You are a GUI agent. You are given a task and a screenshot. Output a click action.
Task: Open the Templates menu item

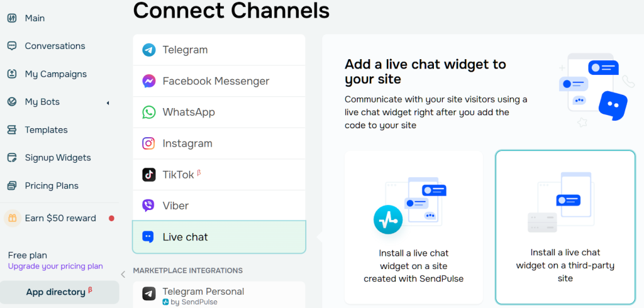tap(46, 130)
